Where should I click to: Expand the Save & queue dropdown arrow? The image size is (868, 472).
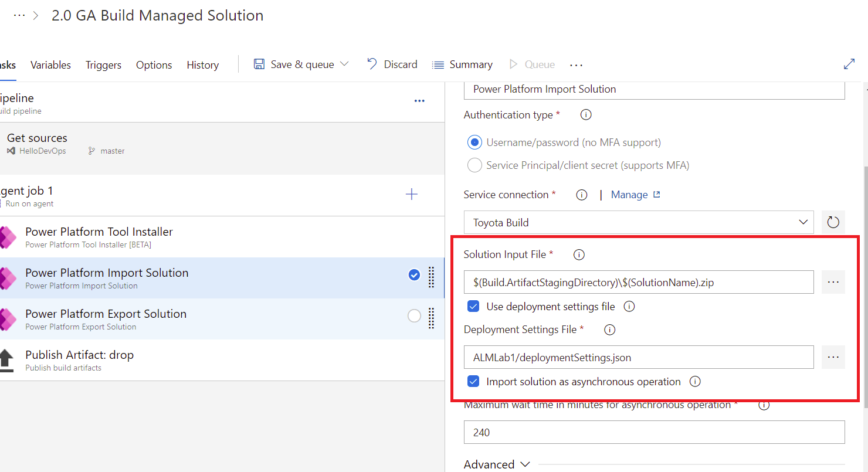click(344, 64)
